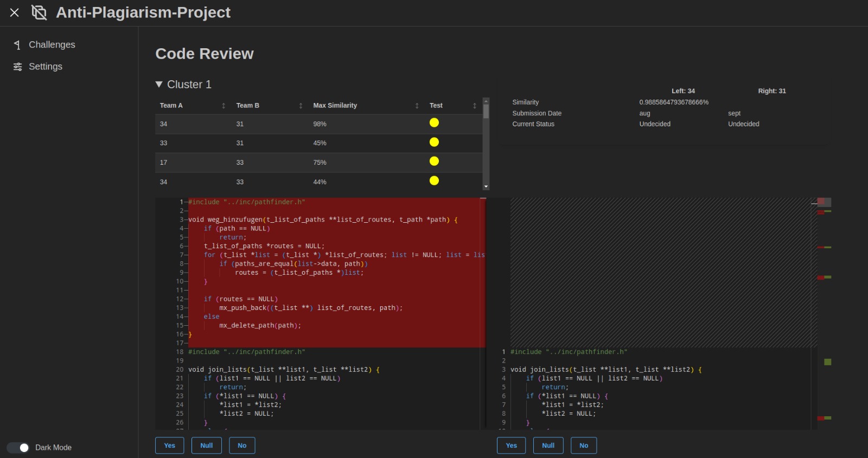Click left submission date 'aug'
The height and width of the screenshot is (458, 868).
click(x=644, y=113)
